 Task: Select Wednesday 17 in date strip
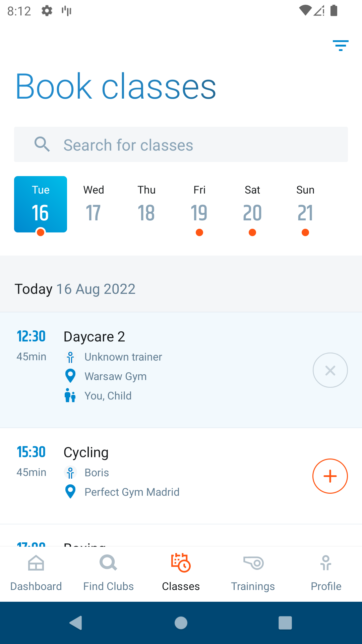coord(94,205)
